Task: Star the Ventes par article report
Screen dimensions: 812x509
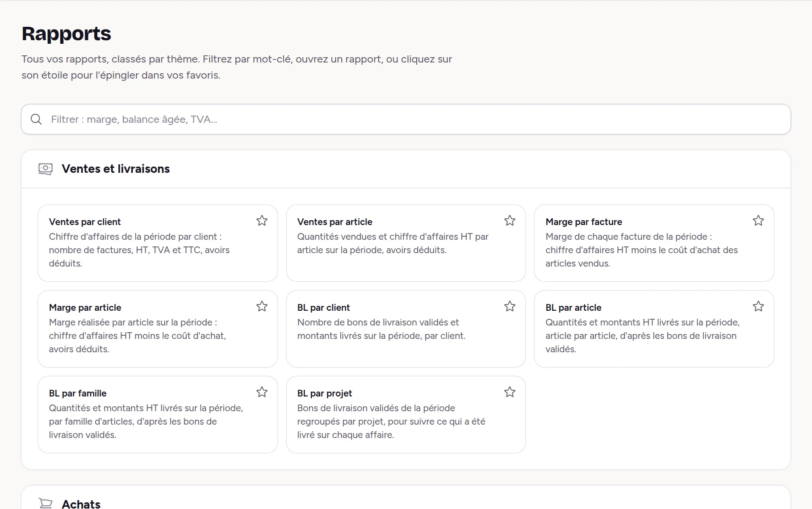Action: click(x=510, y=221)
